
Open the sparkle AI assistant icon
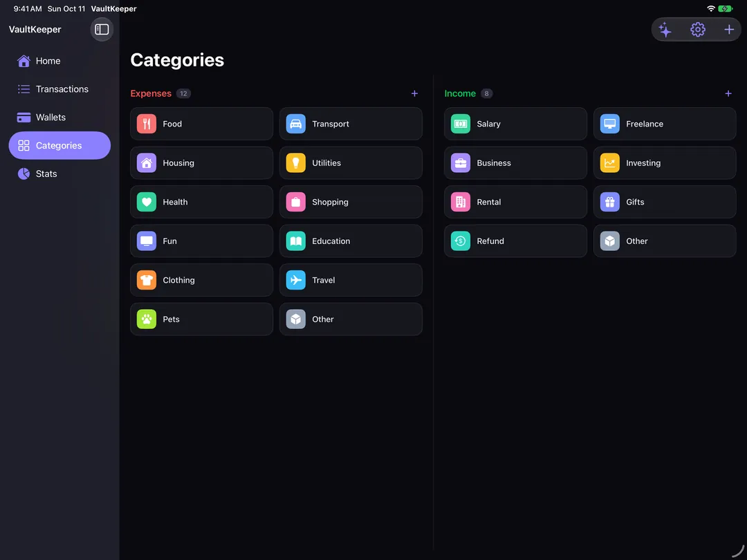(x=665, y=30)
